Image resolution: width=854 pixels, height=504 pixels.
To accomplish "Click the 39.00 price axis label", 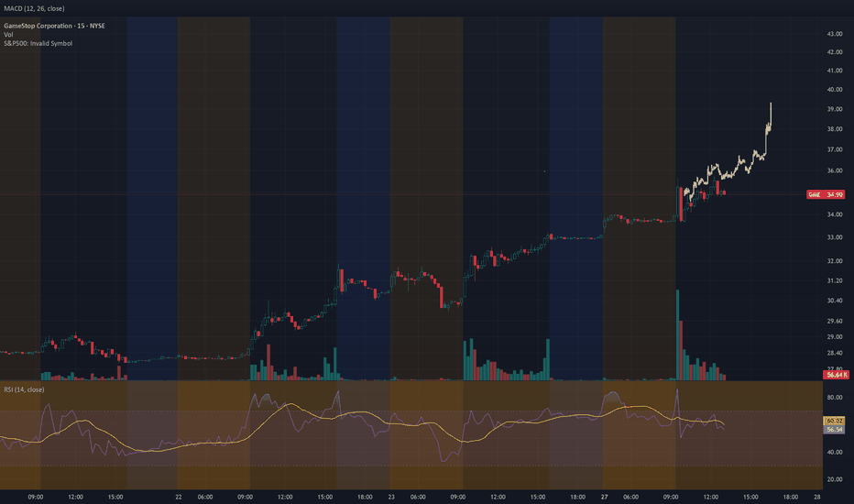I will (835, 109).
